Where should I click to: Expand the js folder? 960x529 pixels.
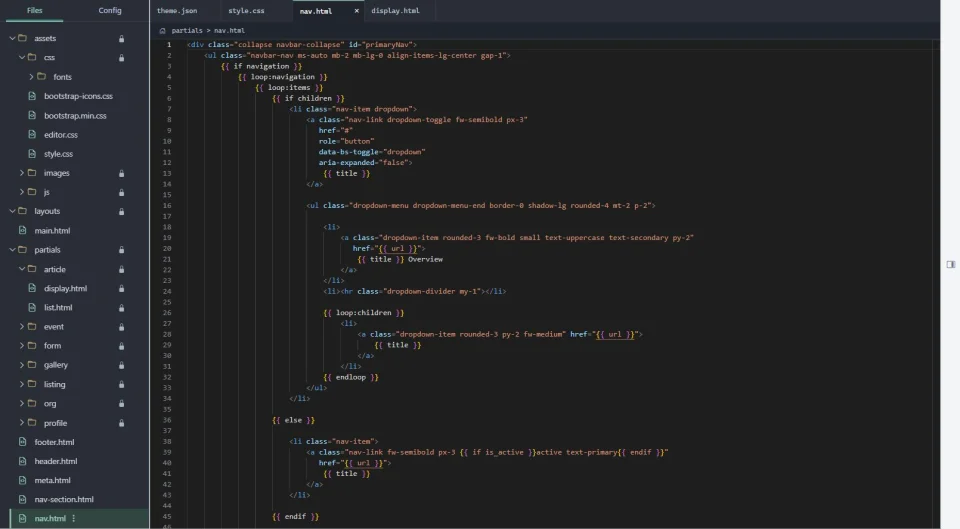point(22,192)
